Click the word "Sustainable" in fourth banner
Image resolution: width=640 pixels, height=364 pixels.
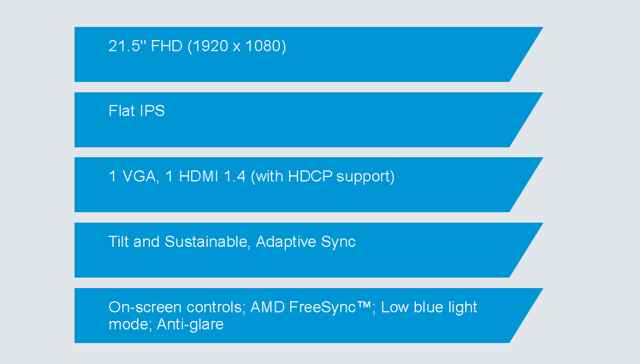coord(206,241)
